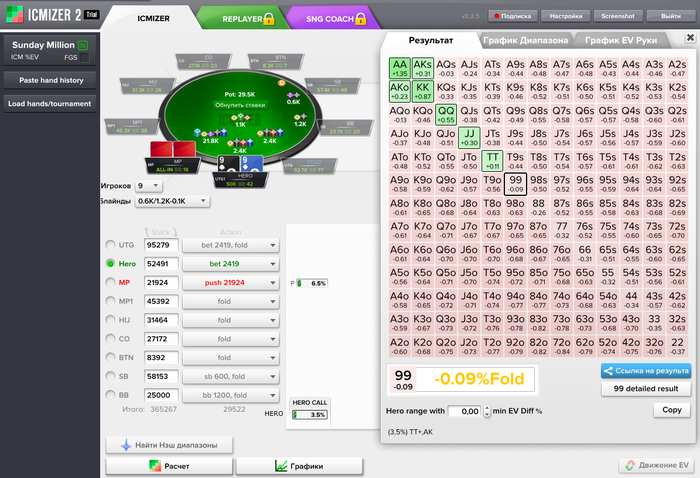Click the arrows icon on Движение EV
700x478 pixels.
(x=630, y=465)
